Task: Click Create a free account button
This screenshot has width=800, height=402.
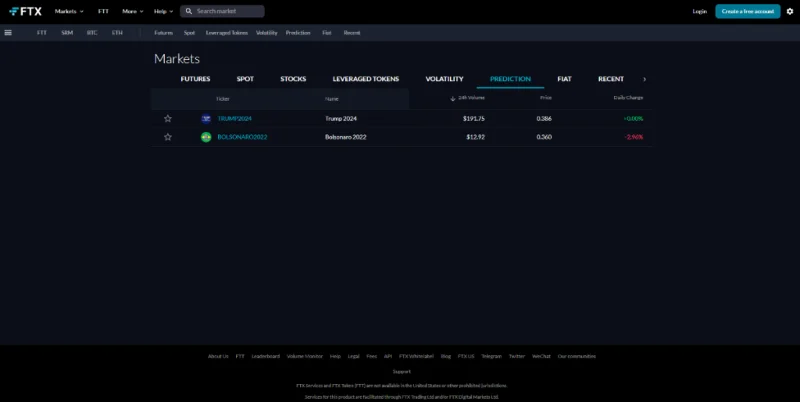Action: [747, 11]
